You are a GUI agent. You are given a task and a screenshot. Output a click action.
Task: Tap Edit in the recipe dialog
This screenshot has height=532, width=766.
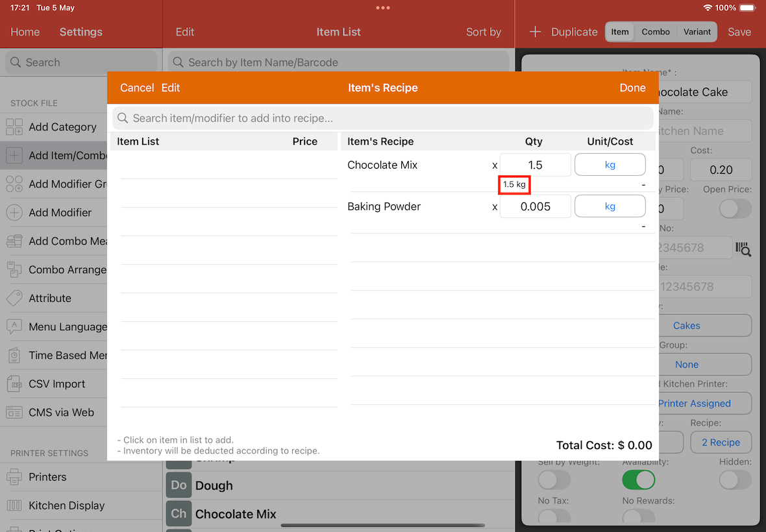[171, 88]
